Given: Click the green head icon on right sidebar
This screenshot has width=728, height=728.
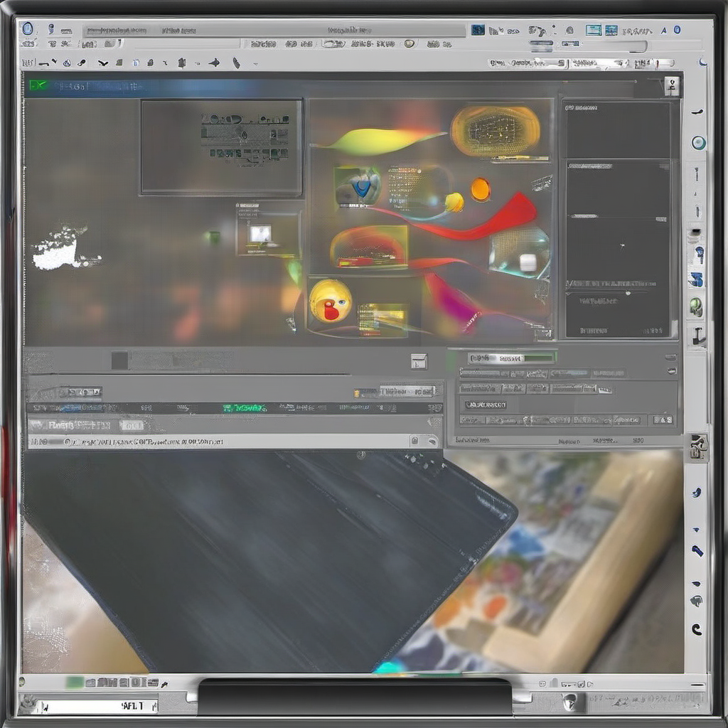Looking at the screenshot, I should [x=696, y=306].
